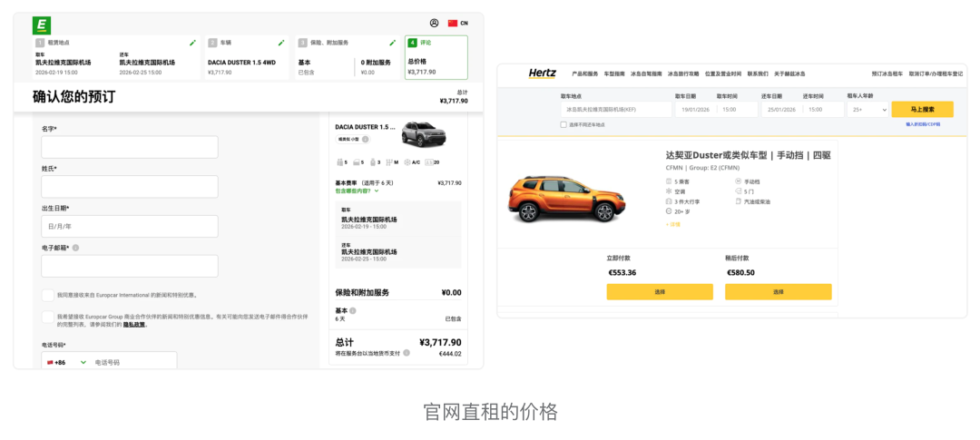Edit step 3 保险、附加服务 with pencil icon
Image resolution: width=980 pixels, height=440 pixels.
pos(393,44)
